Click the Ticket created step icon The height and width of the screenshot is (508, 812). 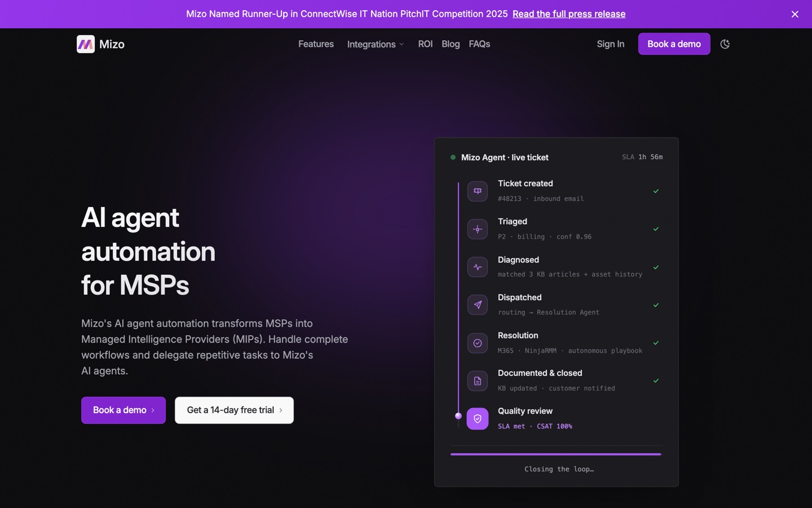coord(478,191)
